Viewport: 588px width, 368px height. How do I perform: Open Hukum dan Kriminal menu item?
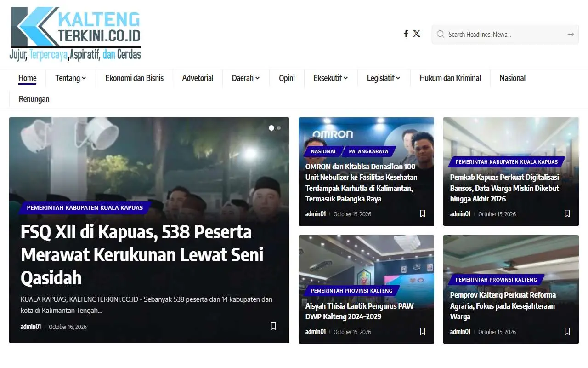pyautogui.click(x=450, y=78)
